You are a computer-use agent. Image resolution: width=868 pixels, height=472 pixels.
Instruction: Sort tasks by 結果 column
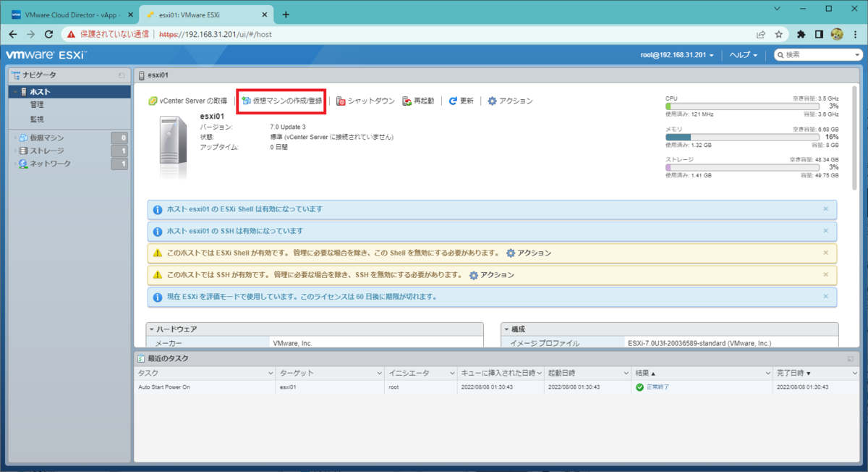(702, 373)
